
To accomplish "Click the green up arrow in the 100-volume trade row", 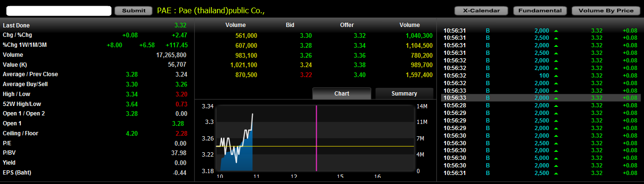I will coord(556,76).
